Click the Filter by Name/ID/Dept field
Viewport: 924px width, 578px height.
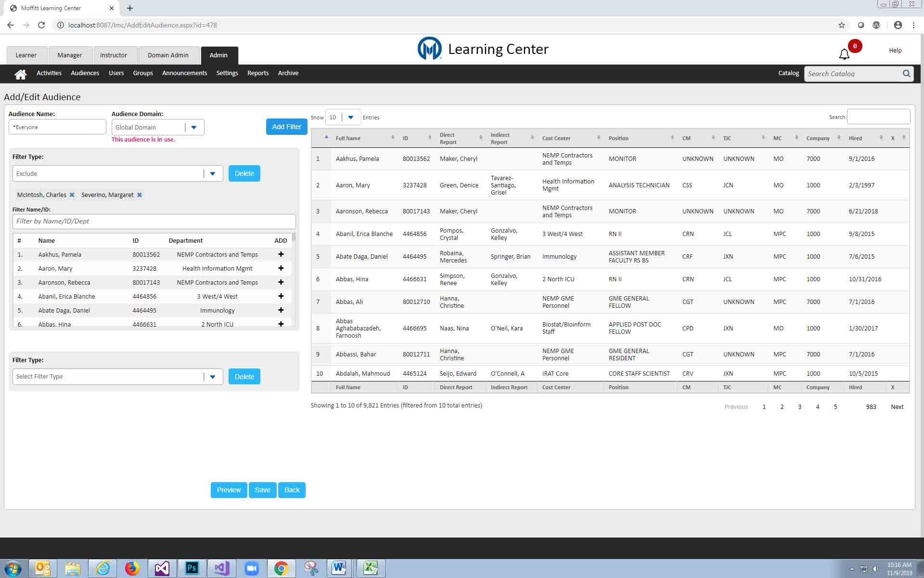pyautogui.click(x=154, y=222)
